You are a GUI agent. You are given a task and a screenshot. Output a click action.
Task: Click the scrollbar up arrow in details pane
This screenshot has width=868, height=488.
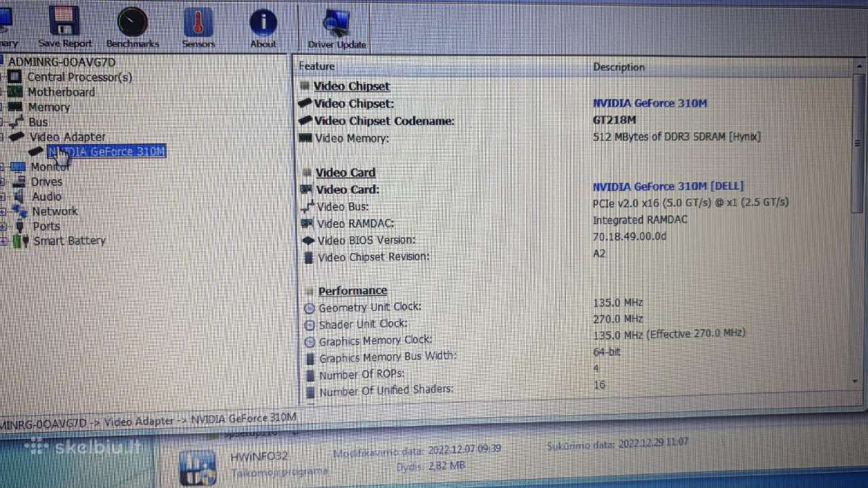click(x=859, y=67)
